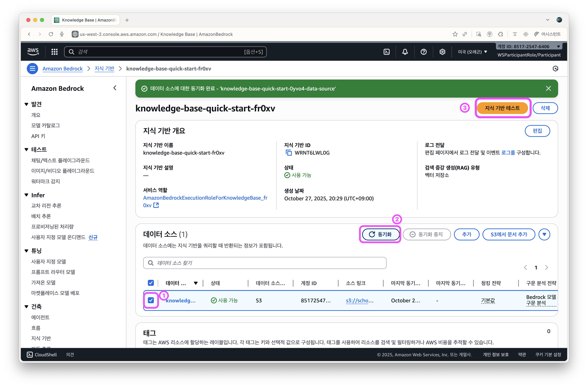
Task: Click the 편집 edit button
Action: pos(537,131)
